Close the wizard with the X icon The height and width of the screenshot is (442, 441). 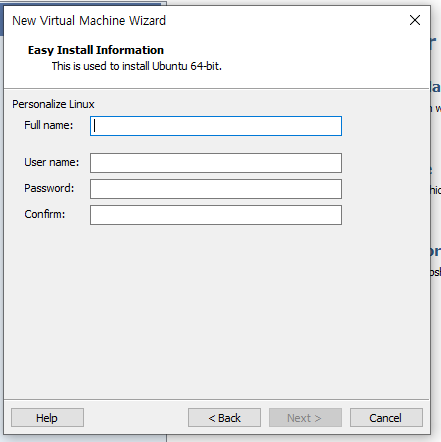tap(415, 20)
